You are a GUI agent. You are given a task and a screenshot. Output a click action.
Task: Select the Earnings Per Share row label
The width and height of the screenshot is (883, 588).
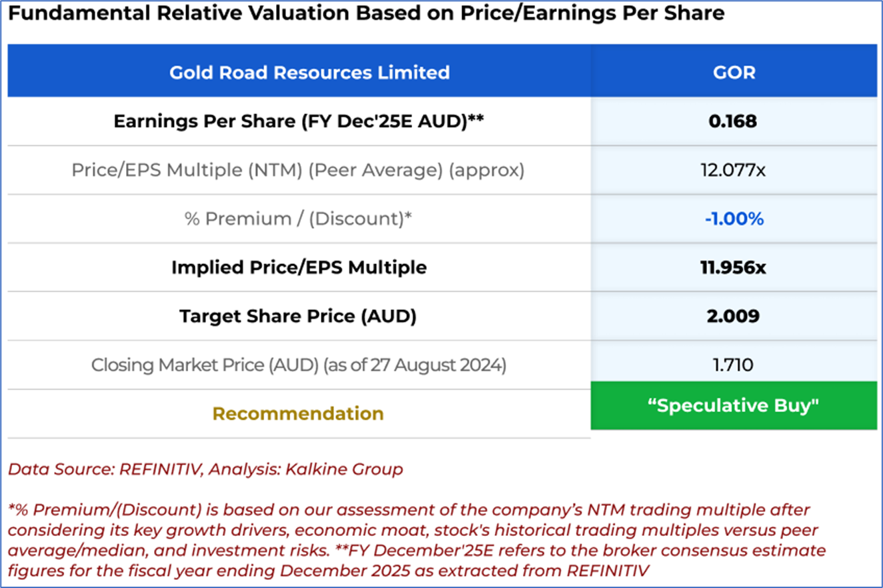pos(298,121)
